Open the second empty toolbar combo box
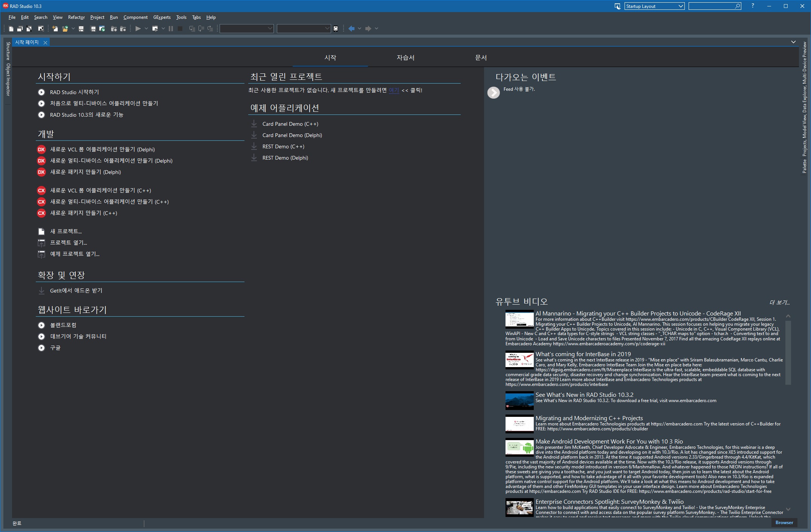 point(304,29)
